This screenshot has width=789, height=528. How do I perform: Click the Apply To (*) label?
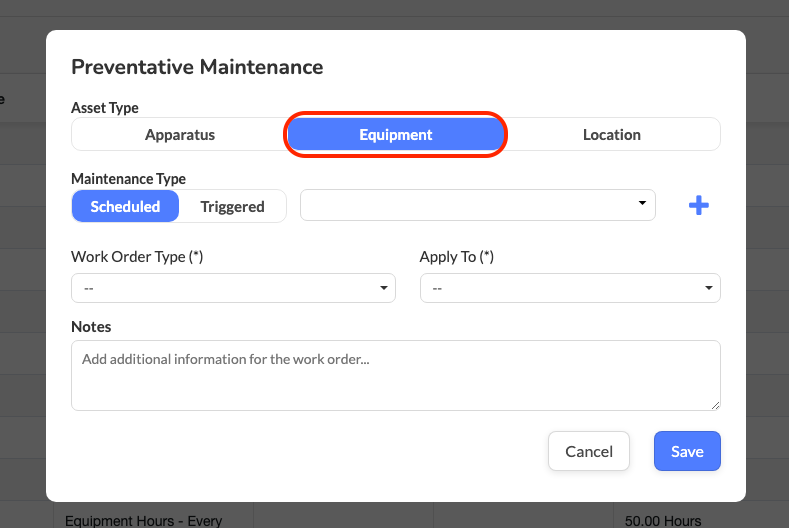pos(457,257)
